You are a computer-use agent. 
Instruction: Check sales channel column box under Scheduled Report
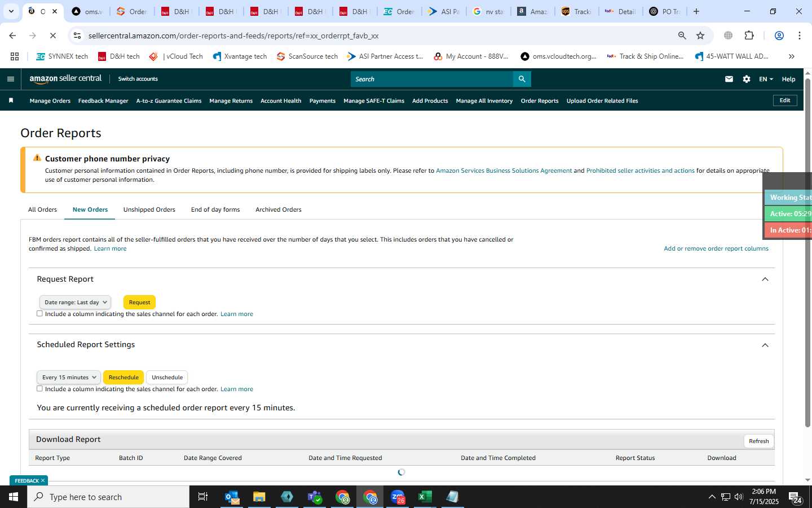tap(39, 388)
